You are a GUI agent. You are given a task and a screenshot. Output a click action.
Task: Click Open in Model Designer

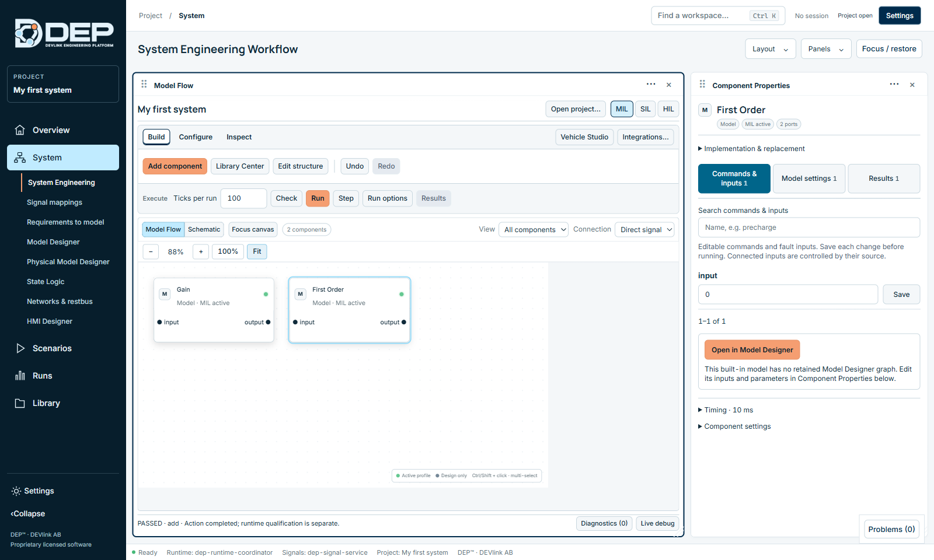coord(752,350)
